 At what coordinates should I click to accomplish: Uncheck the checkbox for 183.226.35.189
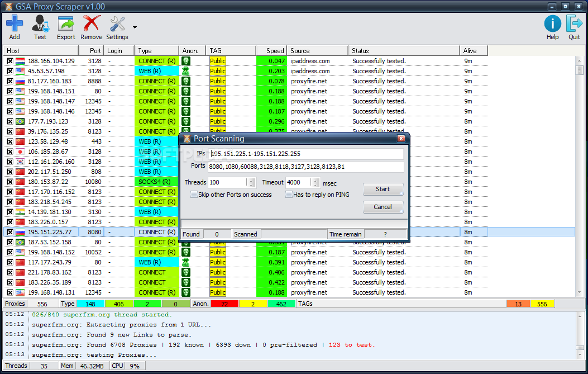coord(10,282)
